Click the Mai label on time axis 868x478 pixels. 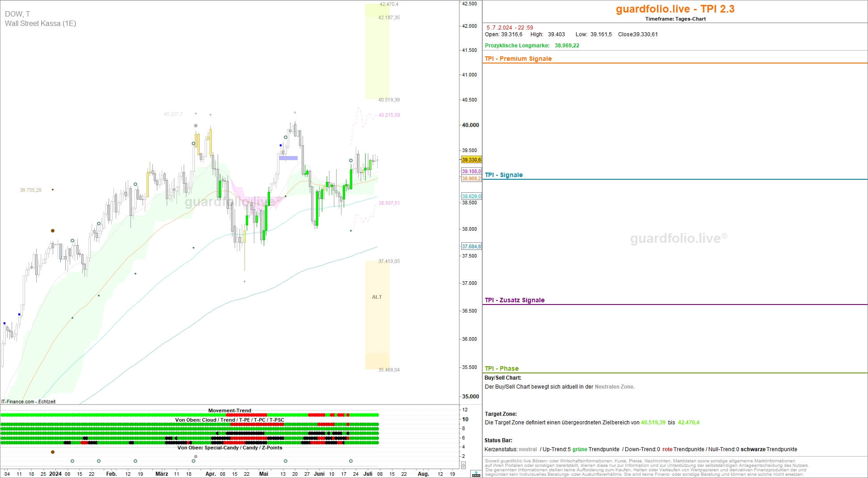click(x=264, y=474)
